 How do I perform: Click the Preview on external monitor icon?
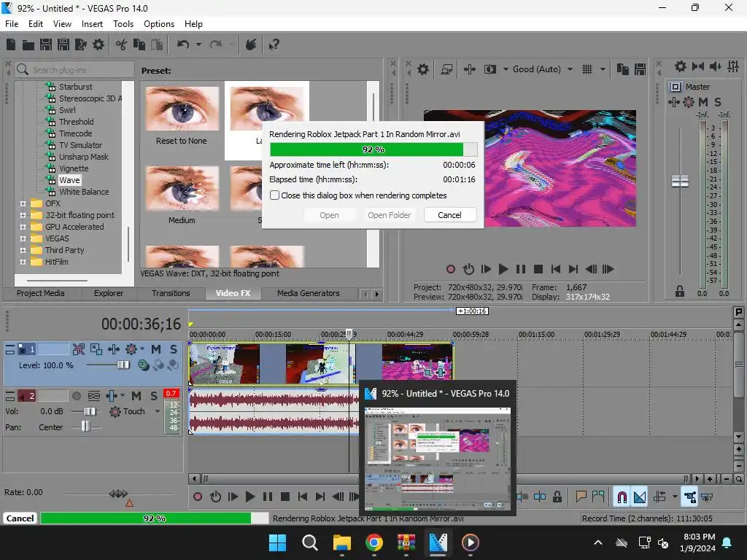(x=446, y=69)
